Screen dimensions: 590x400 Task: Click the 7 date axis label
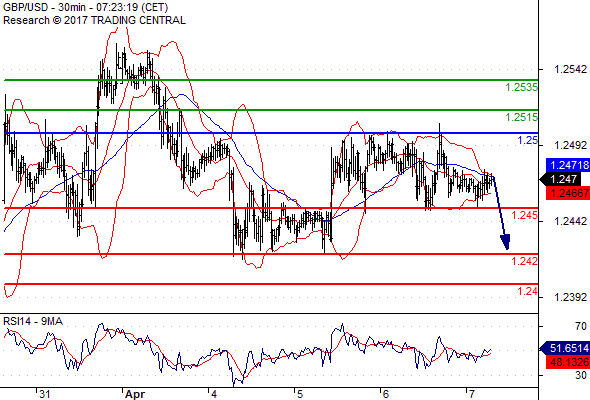click(x=471, y=394)
